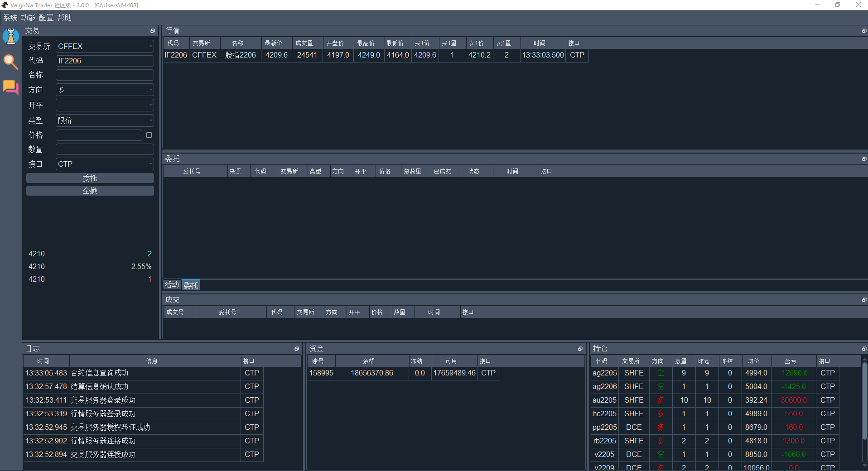Screen dimensions: 868x471
Task: Open the magnifier contract query icon
Action: [x=11, y=62]
